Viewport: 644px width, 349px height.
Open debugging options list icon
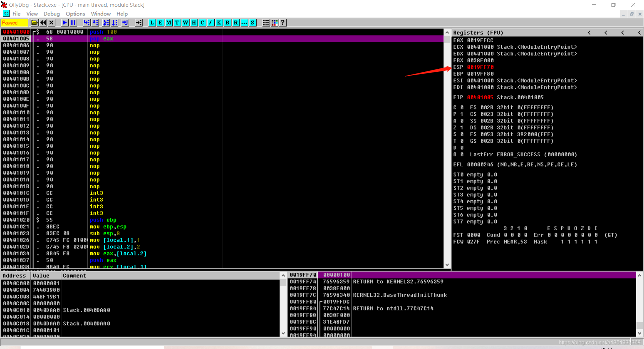pos(266,22)
